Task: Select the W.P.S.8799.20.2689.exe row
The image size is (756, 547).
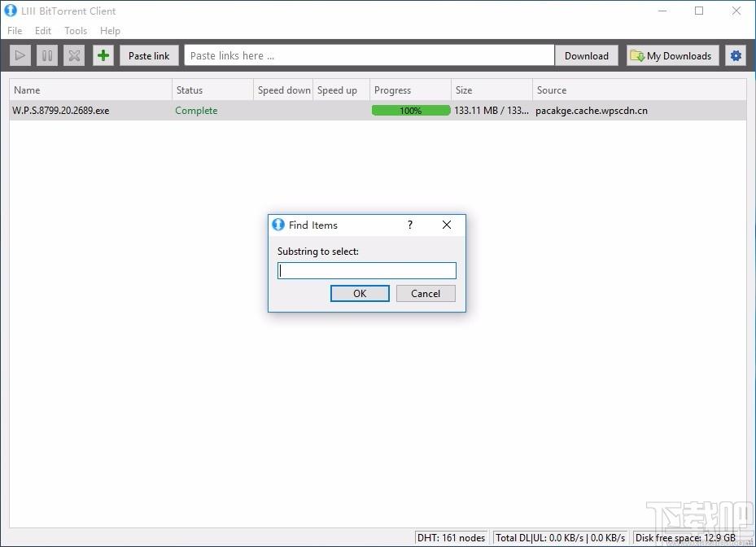Action: pyautogui.click(x=378, y=111)
